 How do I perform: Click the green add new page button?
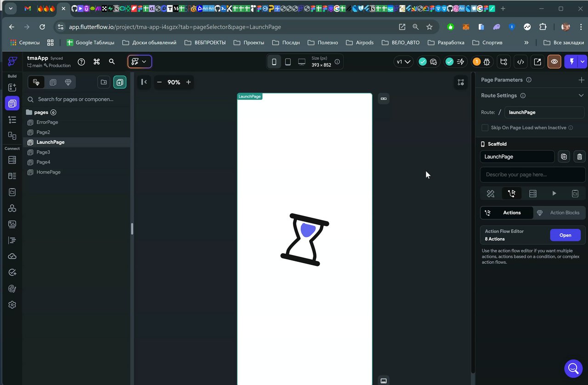(x=120, y=82)
